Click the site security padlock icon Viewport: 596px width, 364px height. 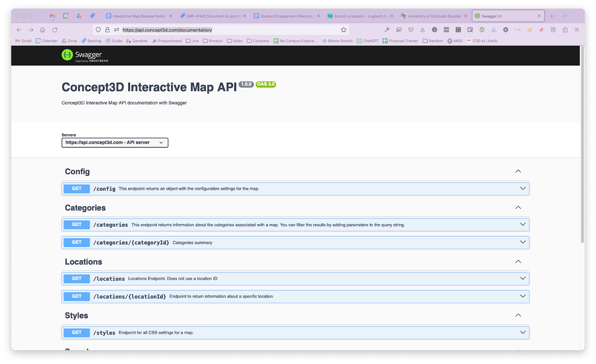tap(107, 30)
